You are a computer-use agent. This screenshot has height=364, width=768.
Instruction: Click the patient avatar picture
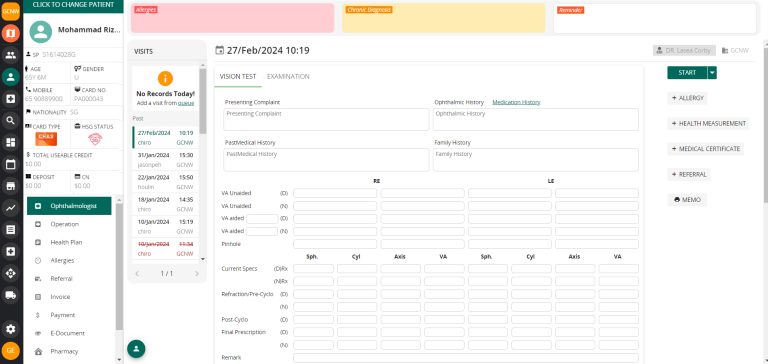tap(41, 32)
